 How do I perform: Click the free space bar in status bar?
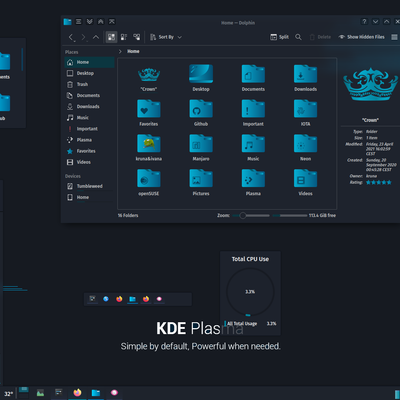[x=290, y=216]
